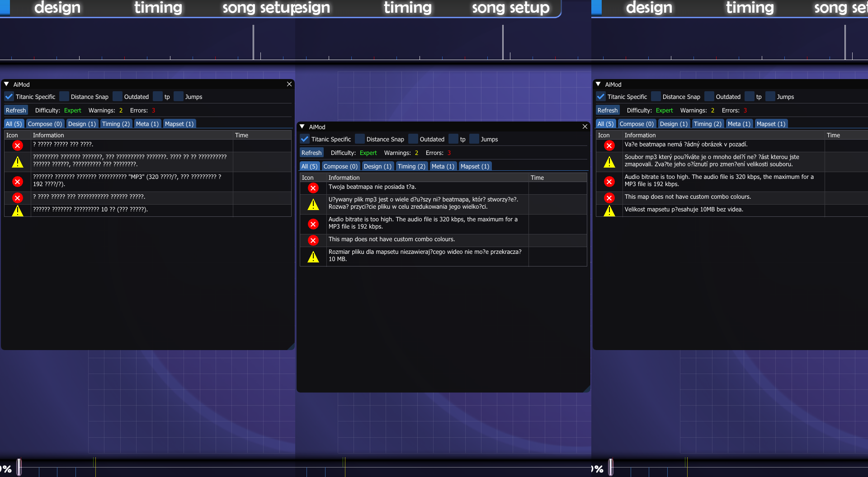
Task: Enable Outdated checkbox in left AiMod window
Action: tap(118, 97)
